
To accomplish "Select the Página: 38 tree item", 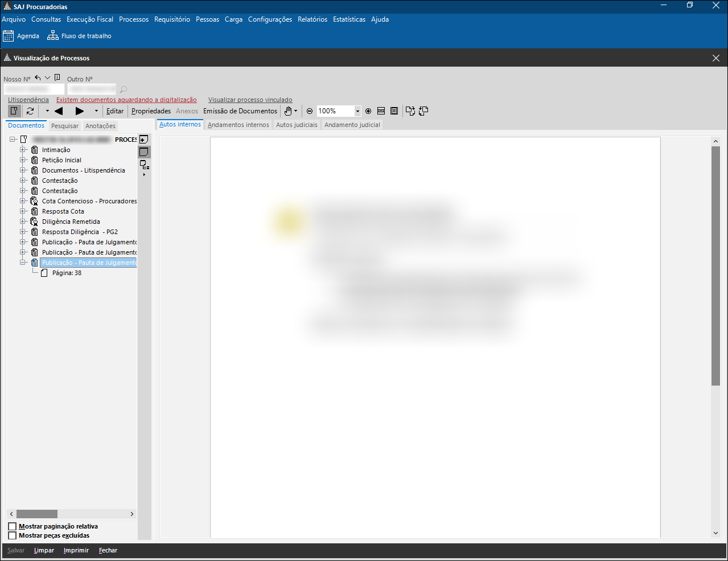I will [67, 273].
